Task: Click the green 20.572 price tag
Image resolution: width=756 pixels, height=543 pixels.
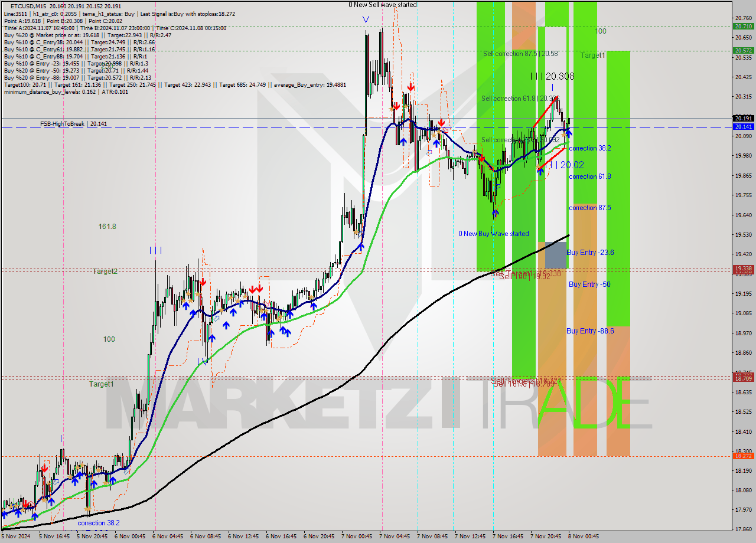Action: (743, 50)
